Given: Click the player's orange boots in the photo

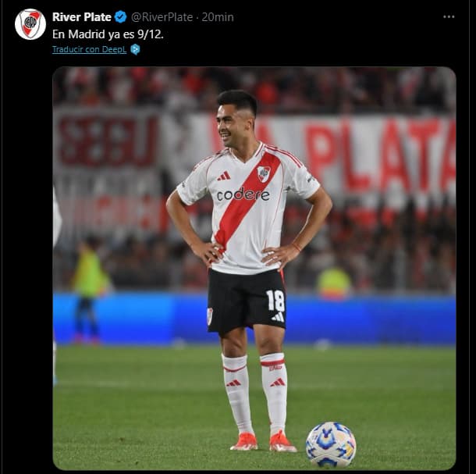Looking at the screenshot, I should [x=263, y=442].
